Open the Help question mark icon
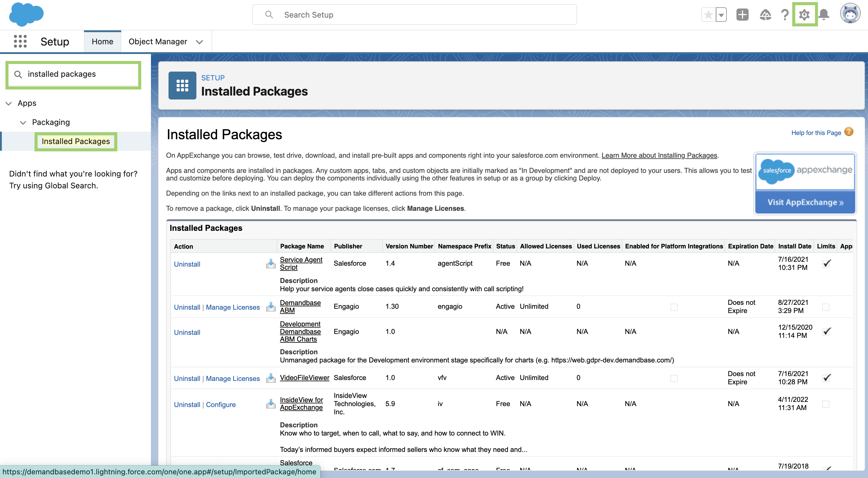The image size is (868, 478). click(785, 15)
